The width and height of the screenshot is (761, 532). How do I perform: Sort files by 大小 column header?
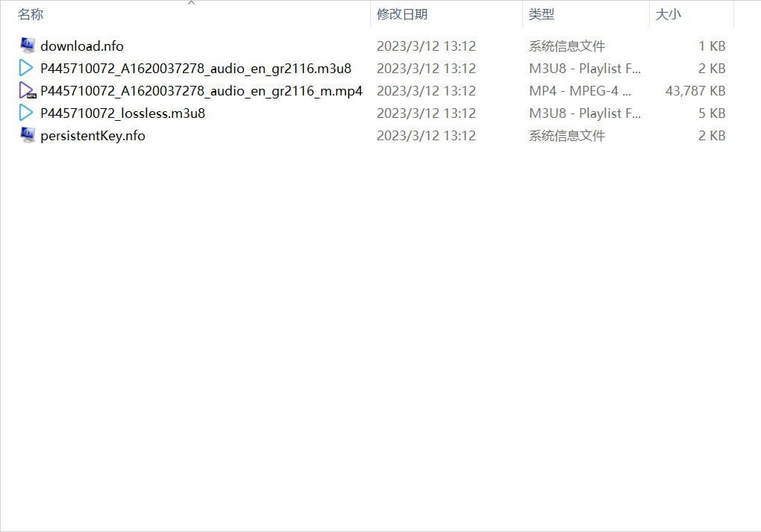[668, 15]
